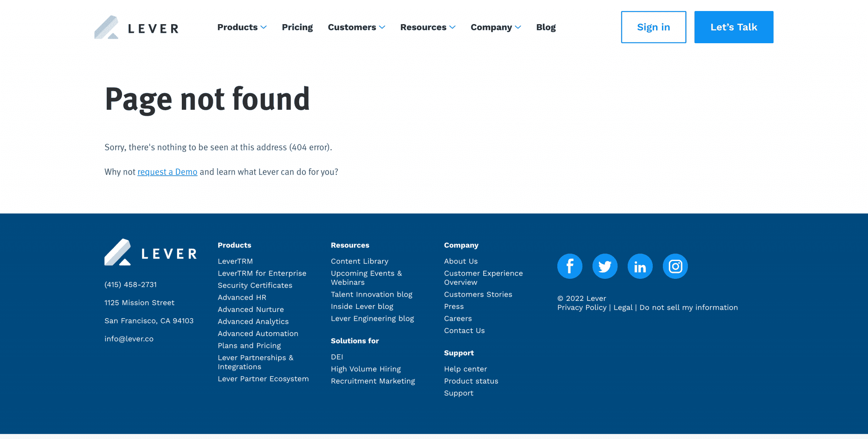
Task: Open LeverTRM for Enterprise link
Action: coord(262,273)
